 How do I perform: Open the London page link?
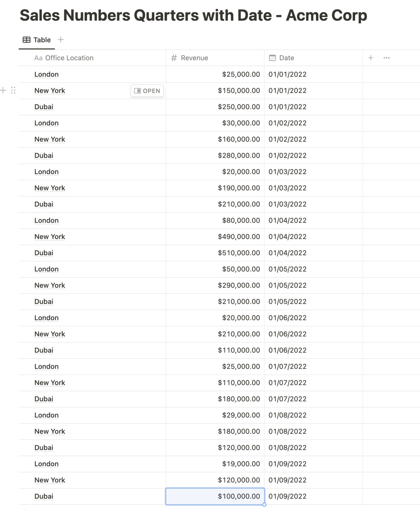point(46,74)
